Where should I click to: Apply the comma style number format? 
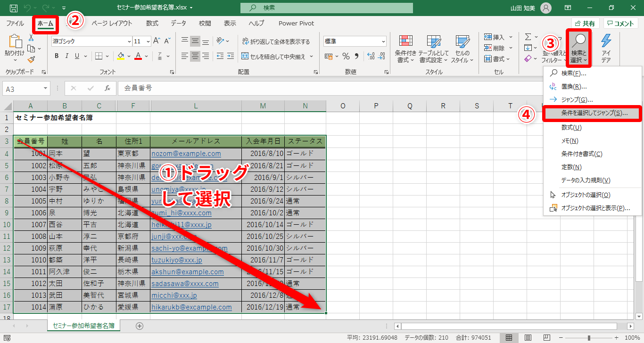click(357, 56)
